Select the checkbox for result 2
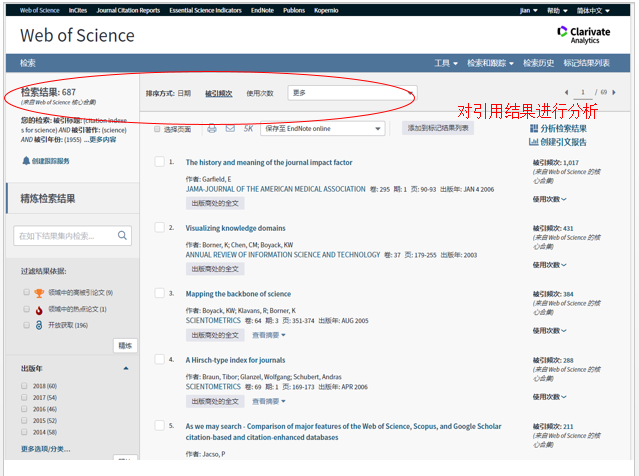 (159, 227)
